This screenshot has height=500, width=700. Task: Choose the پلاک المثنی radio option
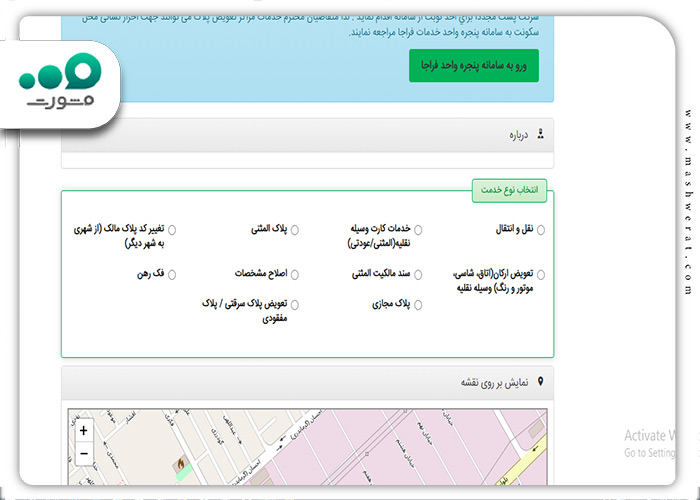295,230
